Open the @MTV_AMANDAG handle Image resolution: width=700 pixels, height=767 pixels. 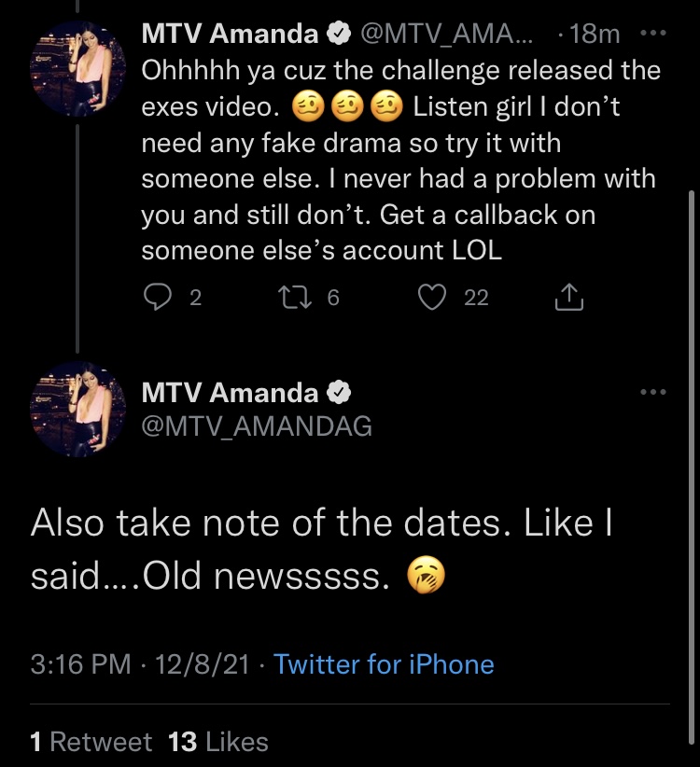pos(257,425)
